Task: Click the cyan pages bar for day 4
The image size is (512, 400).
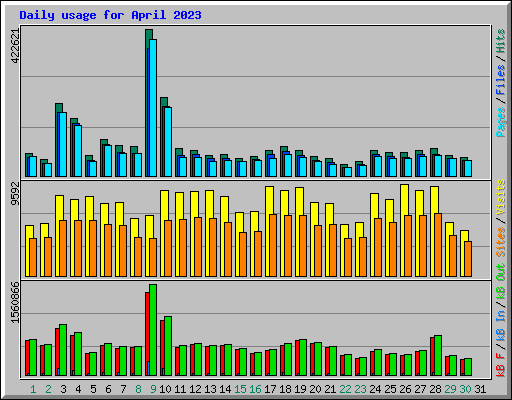Action: [78, 151]
